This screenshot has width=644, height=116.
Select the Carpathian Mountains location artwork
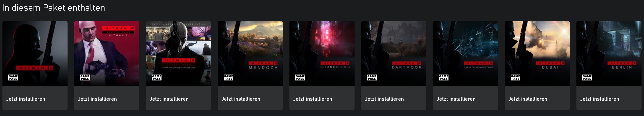click(x=465, y=54)
